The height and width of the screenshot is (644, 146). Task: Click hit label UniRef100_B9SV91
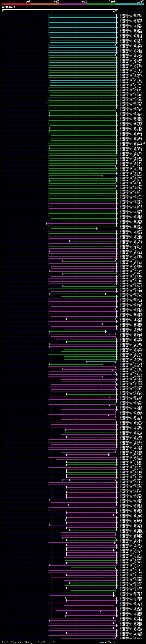[131, 440]
